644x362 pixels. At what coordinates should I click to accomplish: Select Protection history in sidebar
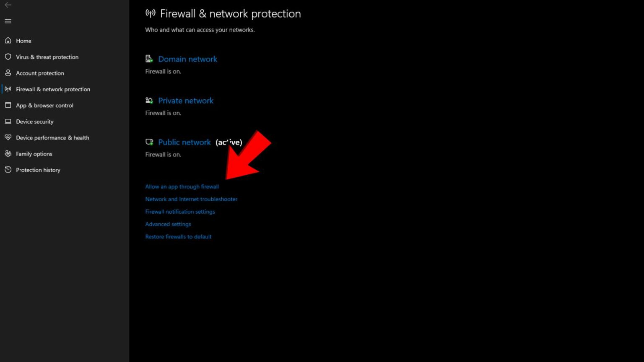click(38, 170)
